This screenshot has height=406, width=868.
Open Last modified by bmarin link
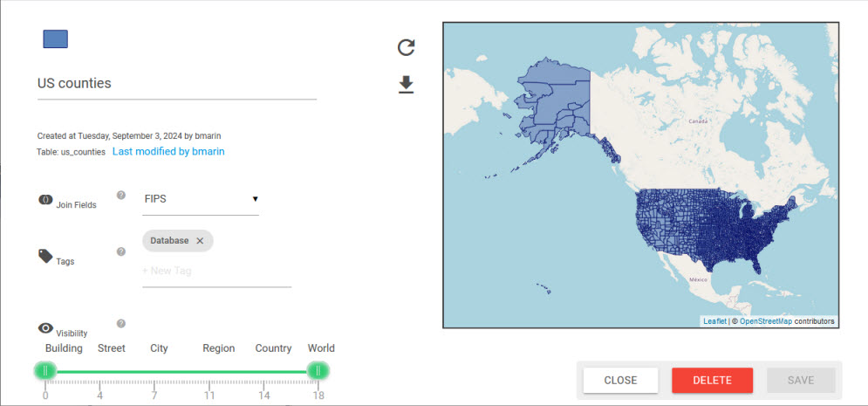tap(168, 151)
